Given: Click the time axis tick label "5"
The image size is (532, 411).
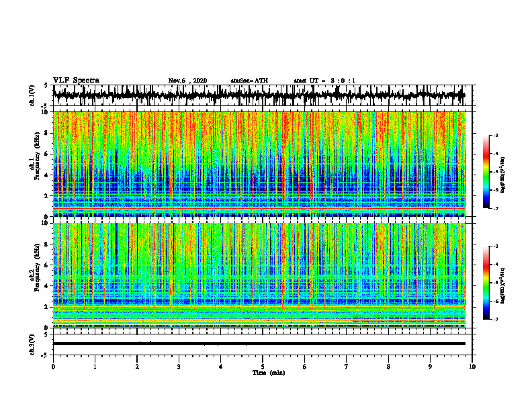Looking at the screenshot, I should [263, 367].
